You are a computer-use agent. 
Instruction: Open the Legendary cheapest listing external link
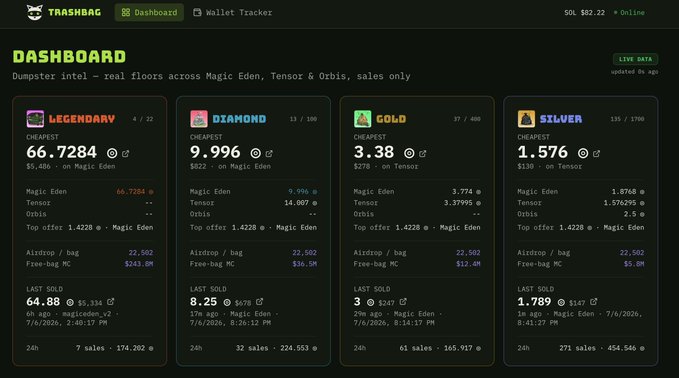pos(126,153)
